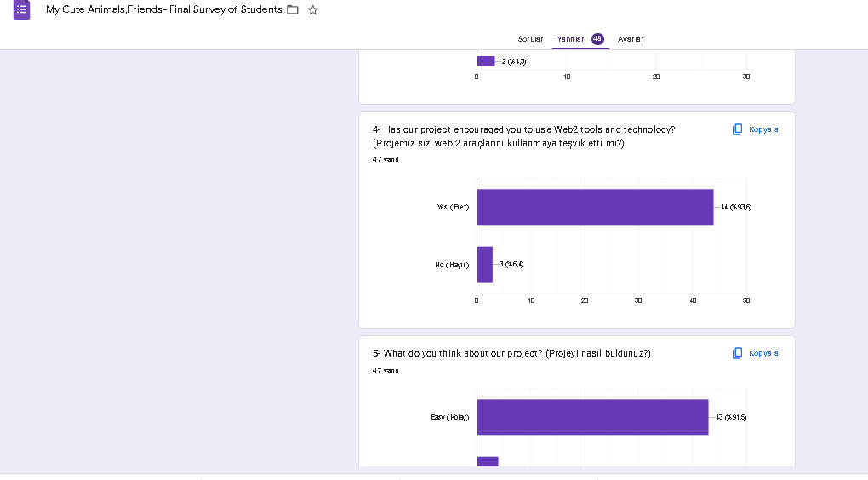Click the Easy (Kolay) bar in question 5

click(x=592, y=417)
